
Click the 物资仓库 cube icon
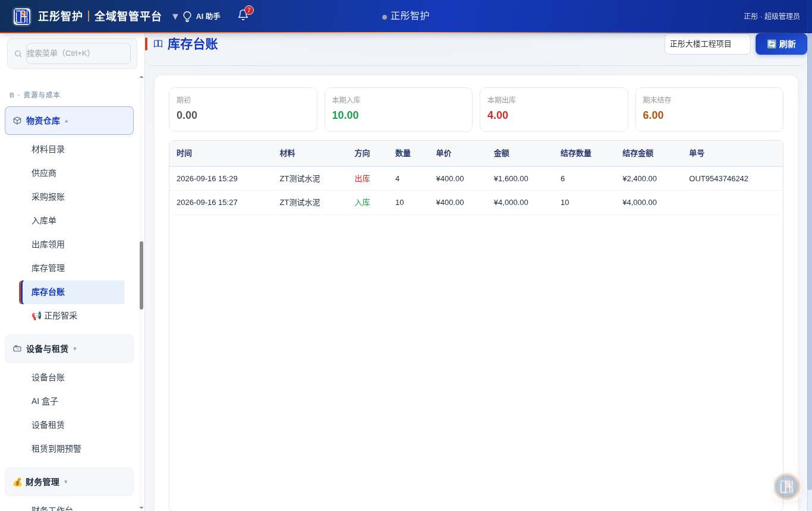point(17,121)
